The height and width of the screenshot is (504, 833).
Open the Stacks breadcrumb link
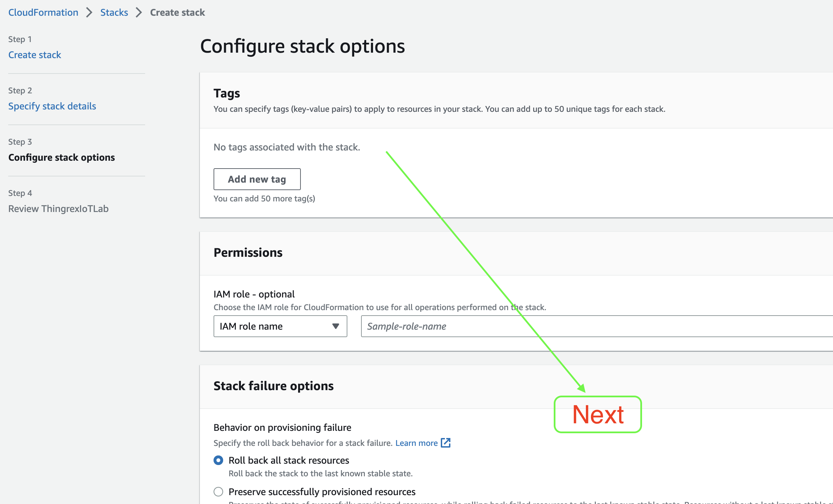[114, 13]
